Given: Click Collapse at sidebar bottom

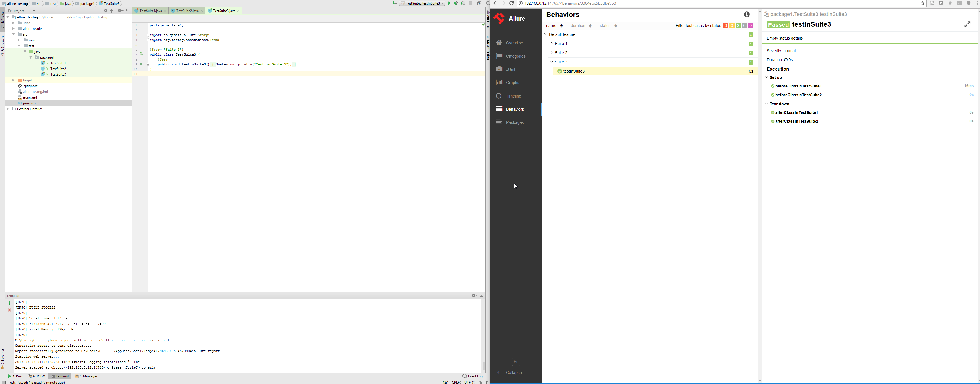Looking at the screenshot, I should click(x=514, y=373).
